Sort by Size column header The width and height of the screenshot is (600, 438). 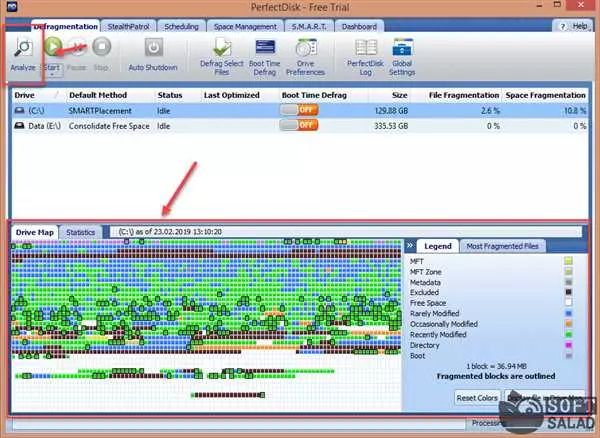pos(399,95)
